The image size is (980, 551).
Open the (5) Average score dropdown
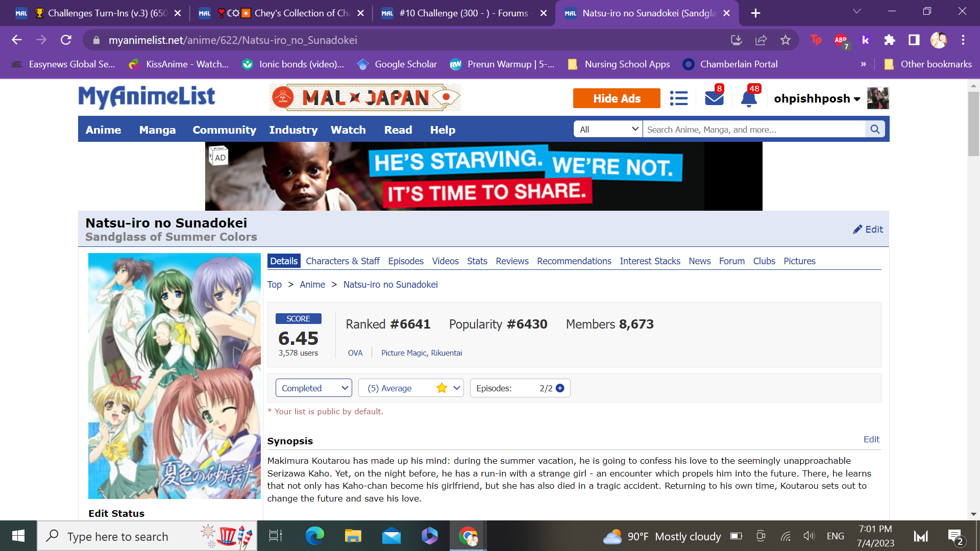click(x=411, y=388)
